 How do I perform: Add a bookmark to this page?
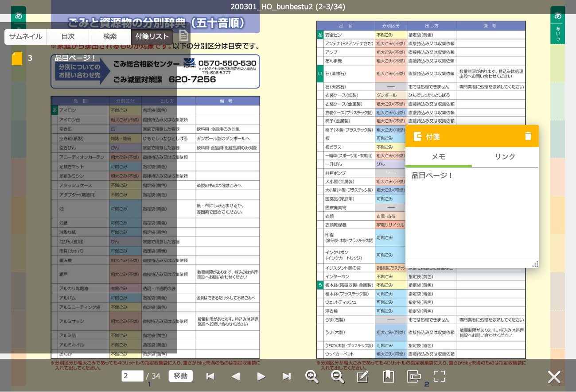(x=388, y=376)
